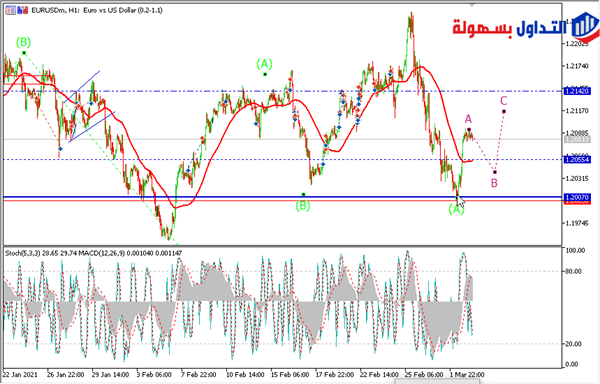
Task: Click the 1.21170 price axis value
Action: tap(577, 111)
